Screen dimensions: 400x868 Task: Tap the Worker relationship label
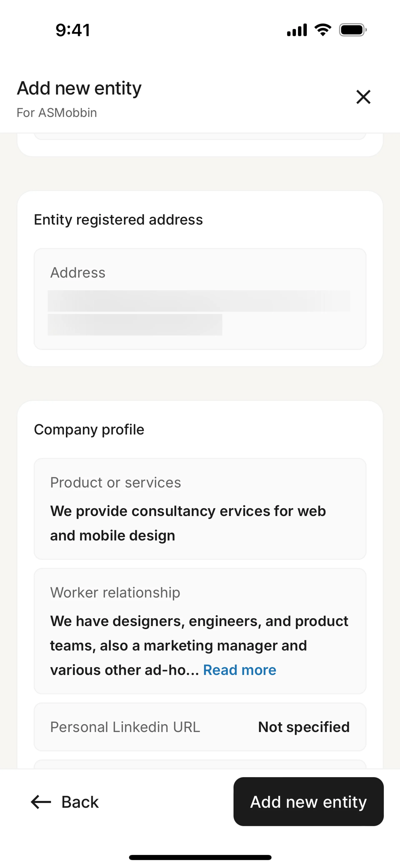[x=115, y=592]
